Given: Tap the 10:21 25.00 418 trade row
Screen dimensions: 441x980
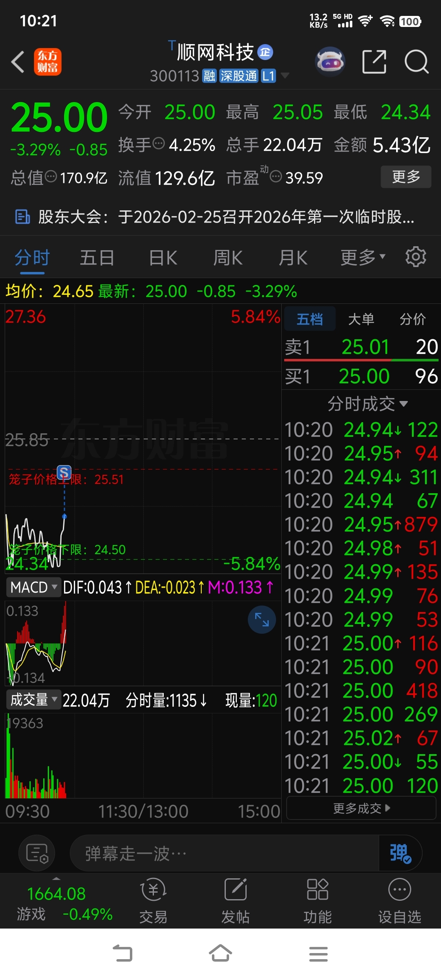Looking at the screenshot, I should (x=361, y=690).
